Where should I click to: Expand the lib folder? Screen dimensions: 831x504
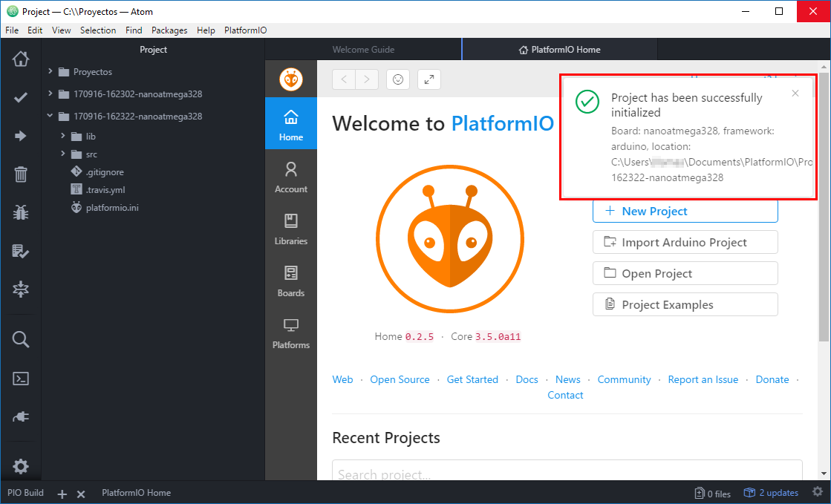62,136
